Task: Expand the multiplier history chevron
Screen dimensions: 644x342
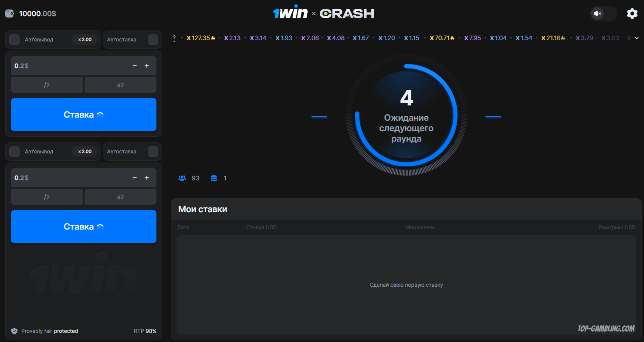Action: 636,38
